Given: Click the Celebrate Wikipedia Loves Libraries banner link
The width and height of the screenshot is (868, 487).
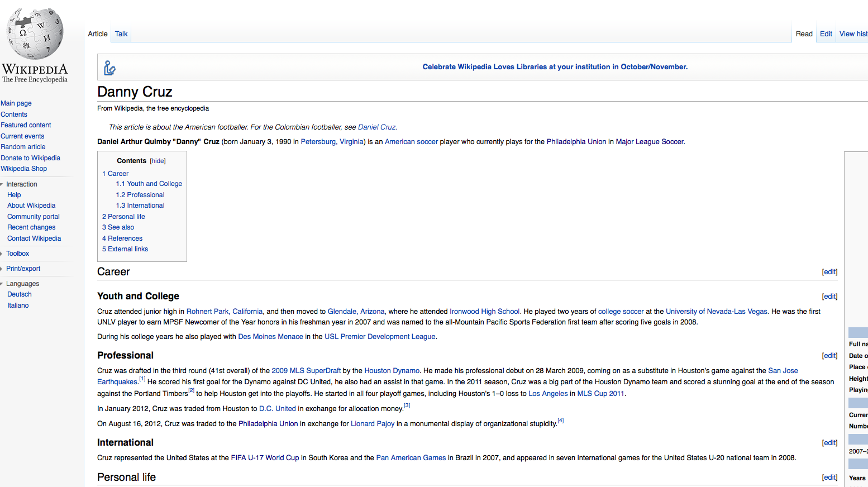Looking at the screenshot, I should 555,67.
